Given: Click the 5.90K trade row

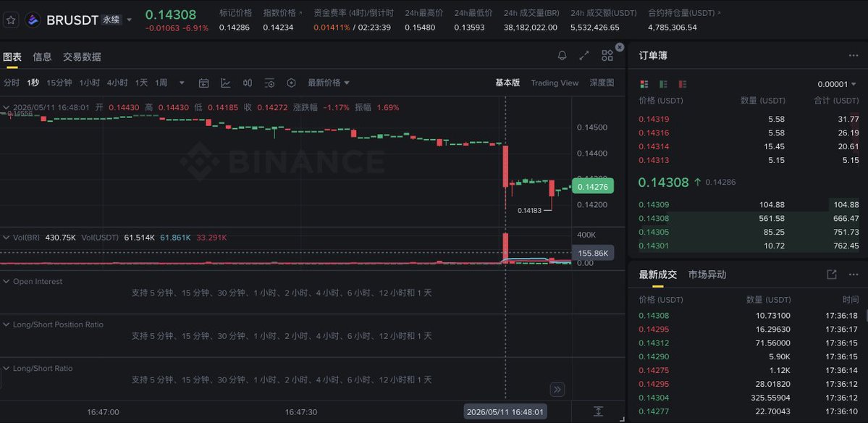Looking at the screenshot, I should 749,357.
